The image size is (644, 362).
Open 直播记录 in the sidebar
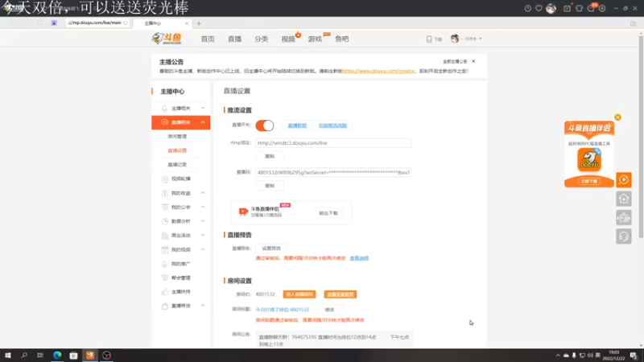177,165
